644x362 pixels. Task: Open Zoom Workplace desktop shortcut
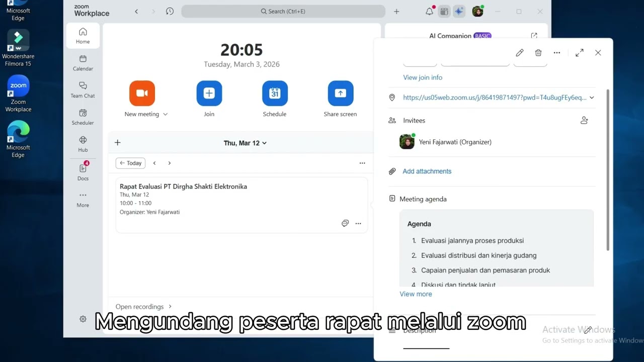point(18,94)
